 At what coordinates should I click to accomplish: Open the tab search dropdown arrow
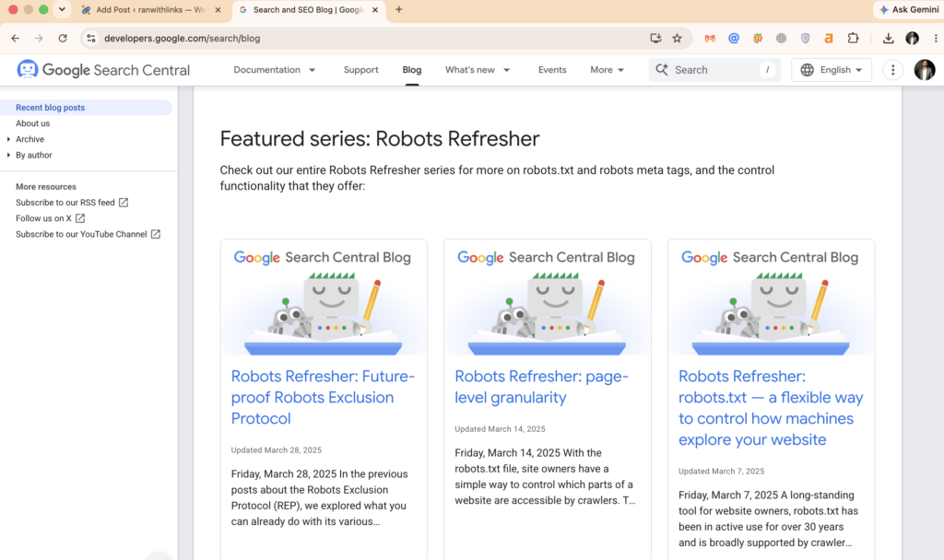(62, 9)
